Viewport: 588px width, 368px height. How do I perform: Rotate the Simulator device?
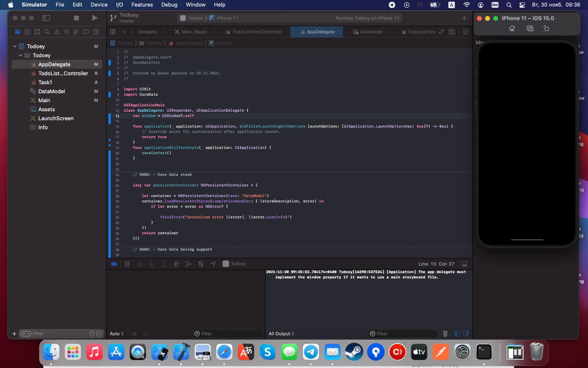(546, 29)
